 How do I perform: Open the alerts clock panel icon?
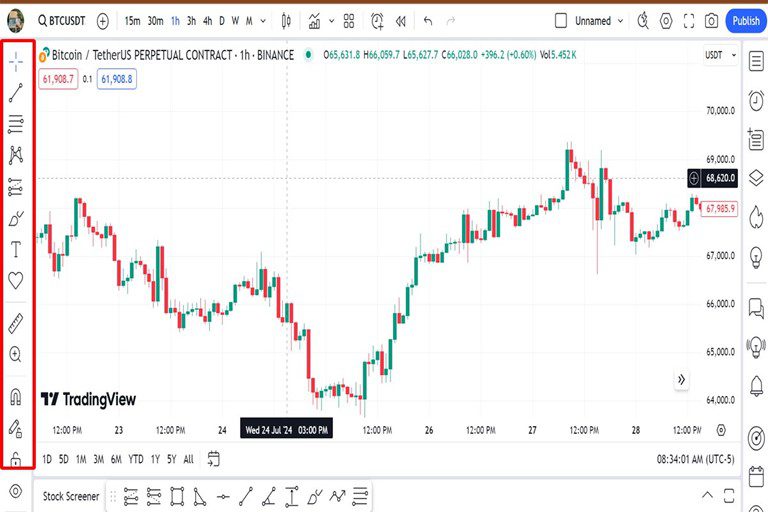click(756, 100)
